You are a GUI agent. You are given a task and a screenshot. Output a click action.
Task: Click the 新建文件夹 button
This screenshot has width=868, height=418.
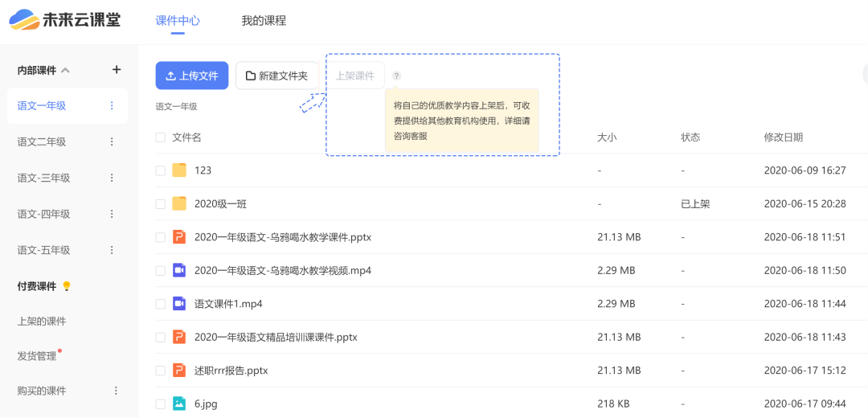coord(277,76)
